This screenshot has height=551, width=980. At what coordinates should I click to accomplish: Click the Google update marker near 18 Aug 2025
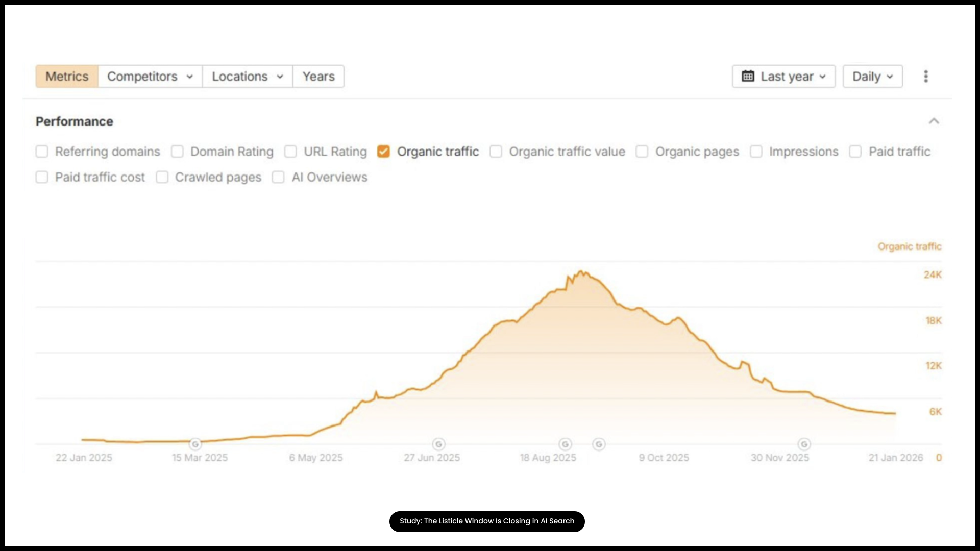point(567,444)
